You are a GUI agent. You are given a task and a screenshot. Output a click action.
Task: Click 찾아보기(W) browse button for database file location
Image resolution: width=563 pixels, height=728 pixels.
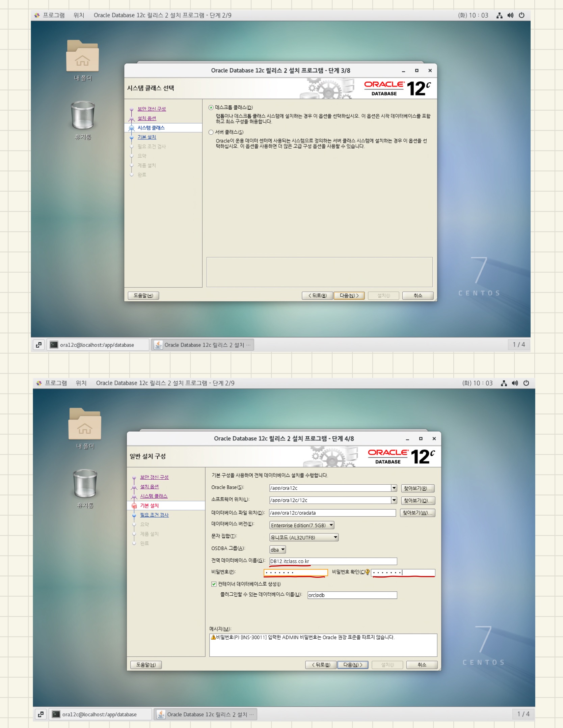418,513
